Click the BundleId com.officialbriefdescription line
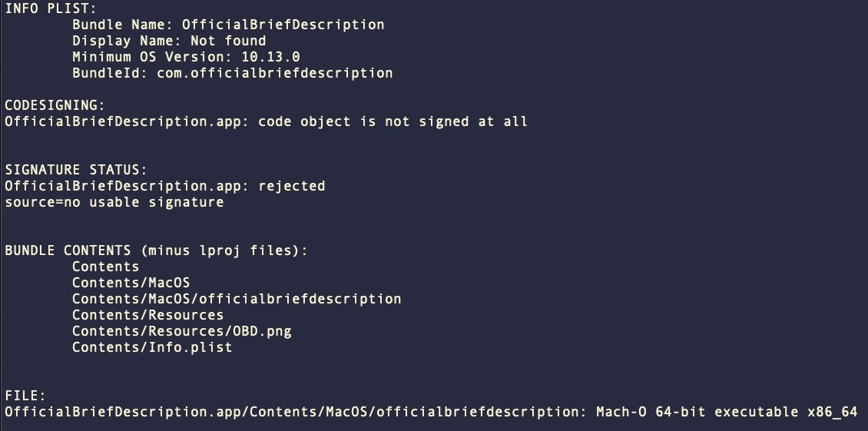The image size is (868, 431). [232, 73]
